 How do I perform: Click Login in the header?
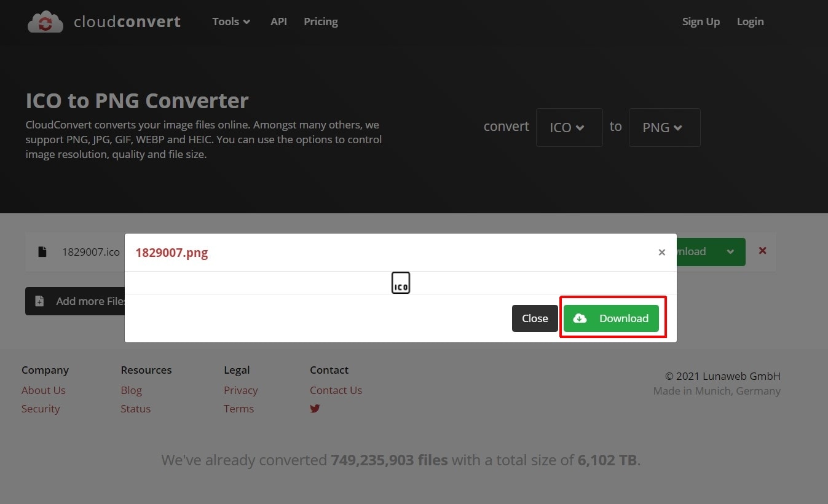click(750, 22)
